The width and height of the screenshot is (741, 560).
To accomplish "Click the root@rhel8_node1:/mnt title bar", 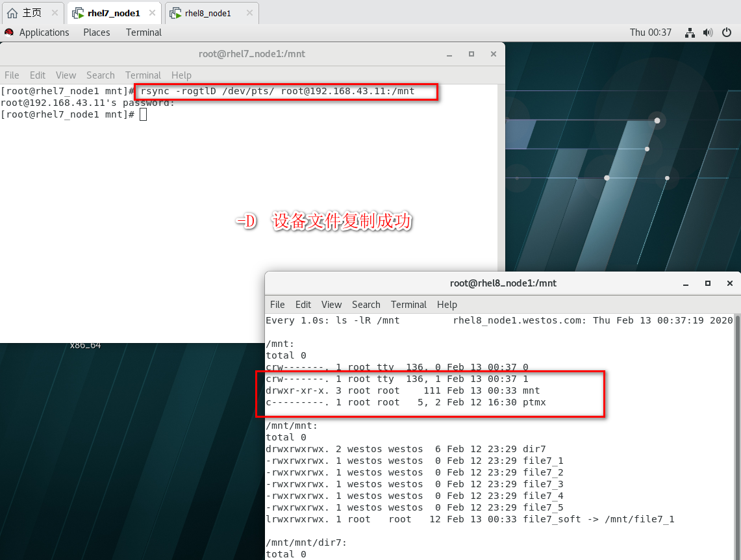I will [503, 283].
